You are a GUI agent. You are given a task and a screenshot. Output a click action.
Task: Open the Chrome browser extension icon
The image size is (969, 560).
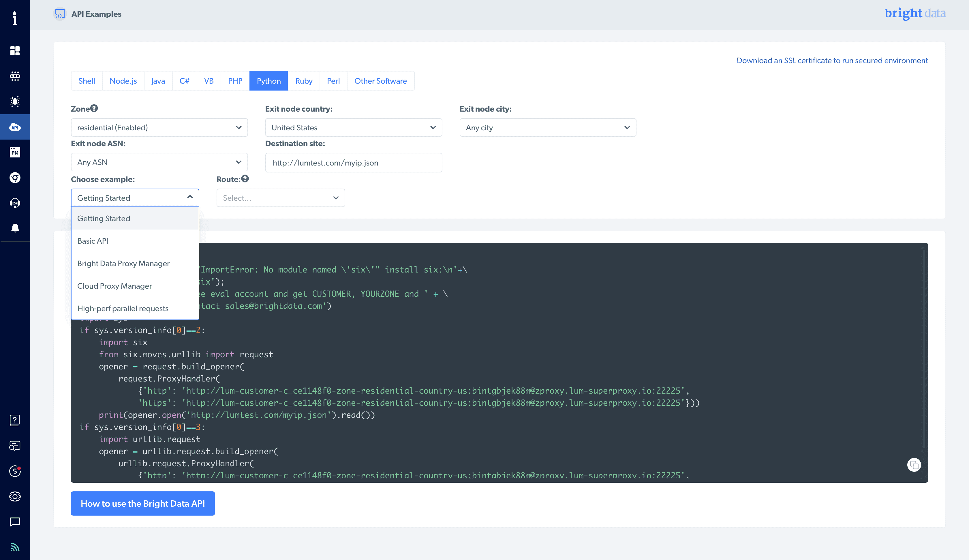15,178
